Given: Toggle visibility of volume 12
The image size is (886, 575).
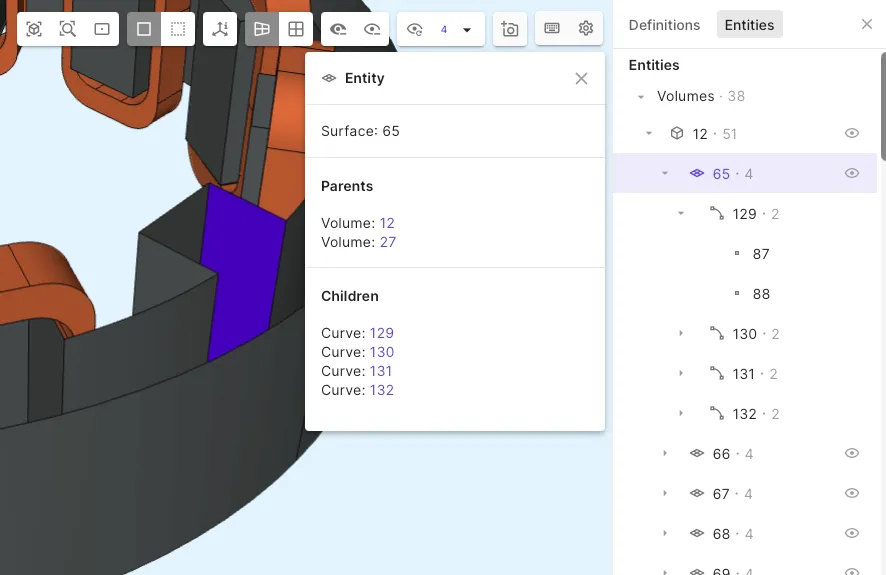Looking at the screenshot, I should (852, 133).
